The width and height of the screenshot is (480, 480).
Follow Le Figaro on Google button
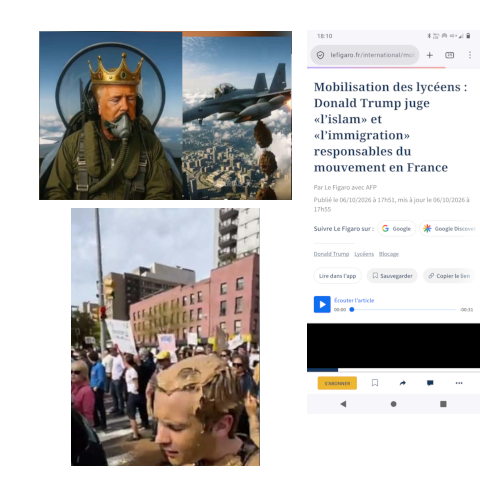tap(397, 229)
